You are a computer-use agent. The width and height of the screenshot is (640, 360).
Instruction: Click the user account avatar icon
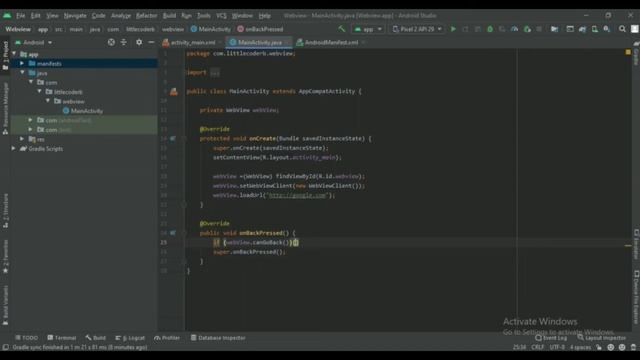(635, 29)
